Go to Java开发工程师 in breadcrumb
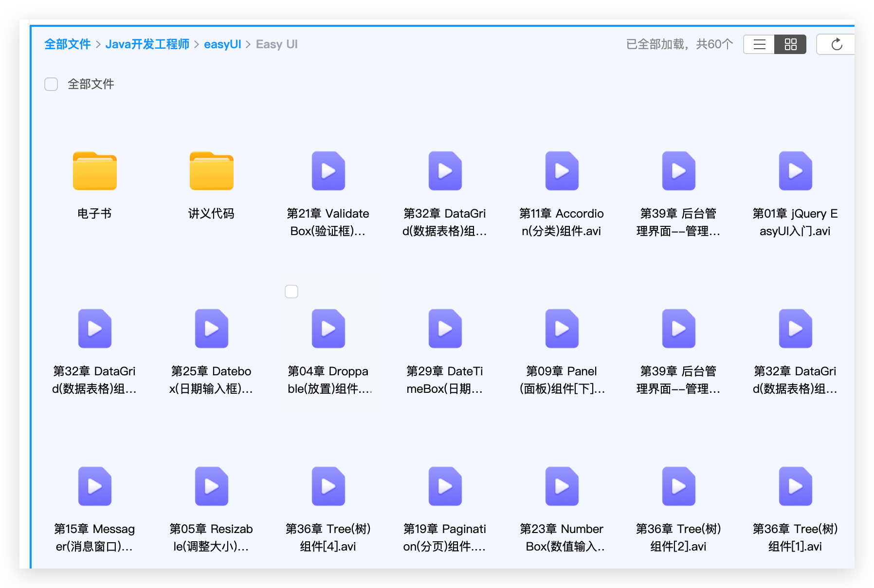Image resolution: width=874 pixels, height=588 pixels. tap(147, 44)
